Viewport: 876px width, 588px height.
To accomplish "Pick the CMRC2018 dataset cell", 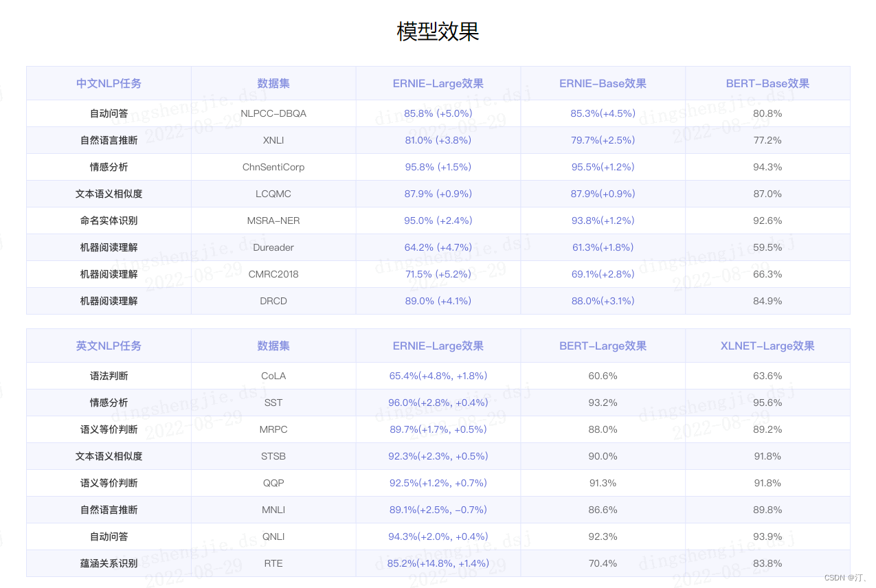I will point(273,274).
